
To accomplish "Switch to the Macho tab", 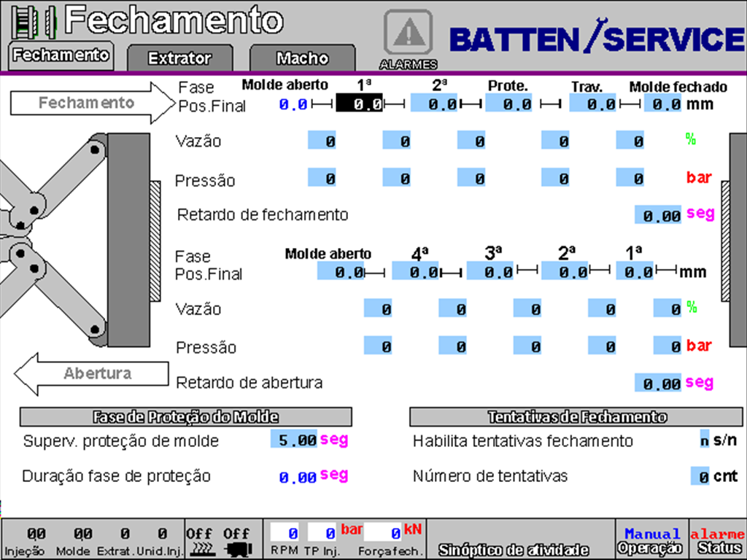I will click(x=302, y=58).
